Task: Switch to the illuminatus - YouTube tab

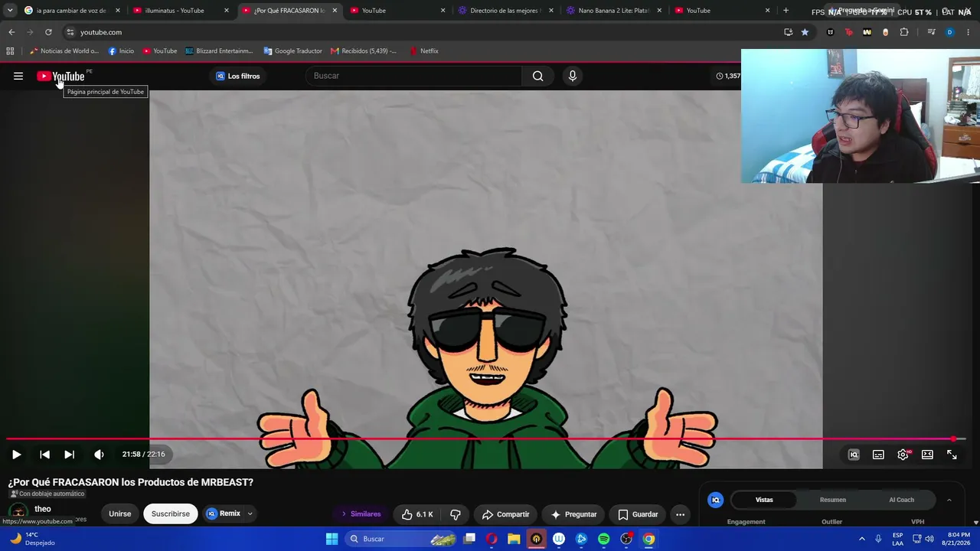Action: [179, 11]
